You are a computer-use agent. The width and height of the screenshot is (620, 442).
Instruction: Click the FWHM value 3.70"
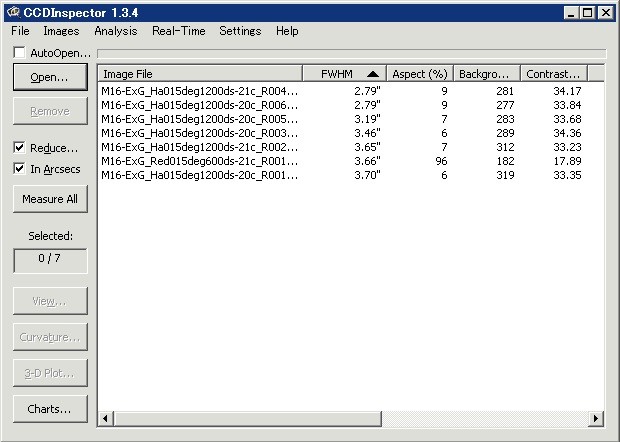[367, 175]
